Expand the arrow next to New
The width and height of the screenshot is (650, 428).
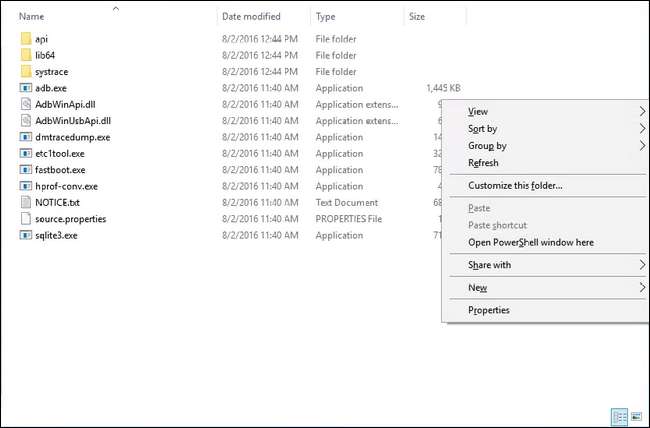tap(642, 288)
